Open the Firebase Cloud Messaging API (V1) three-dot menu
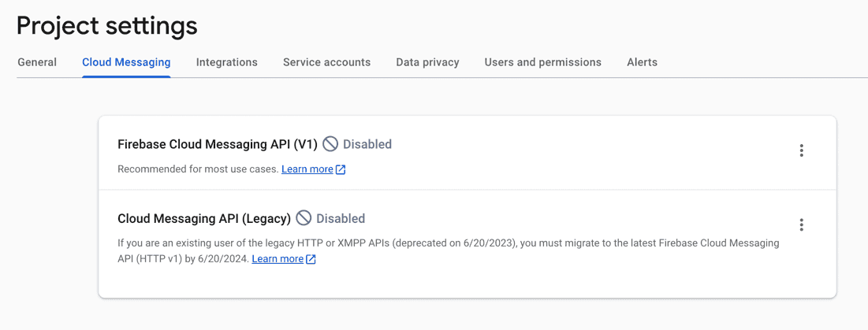The width and height of the screenshot is (868, 330). click(801, 150)
